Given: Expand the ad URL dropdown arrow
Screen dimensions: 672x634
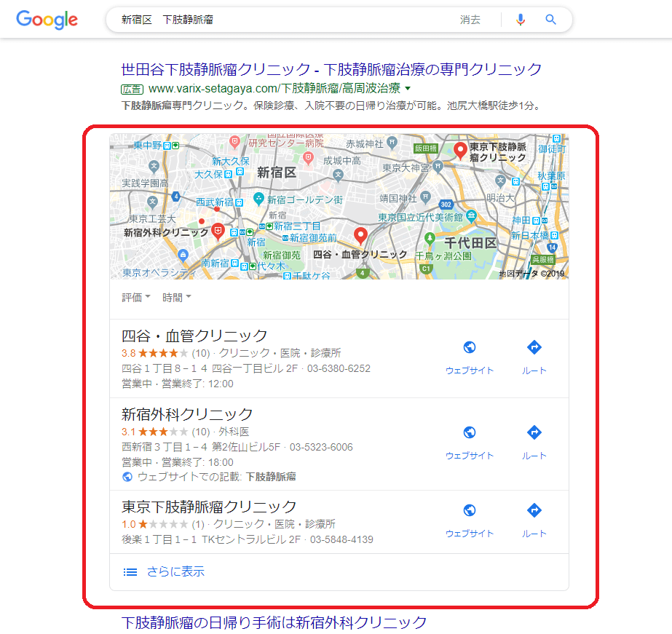Looking at the screenshot, I should (408, 89).
